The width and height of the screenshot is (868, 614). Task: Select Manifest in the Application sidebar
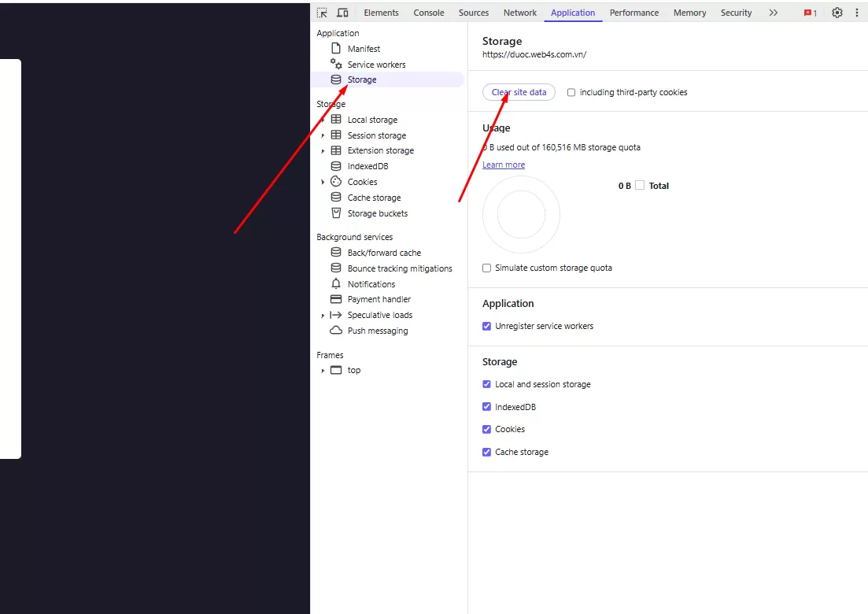point(364,49)
